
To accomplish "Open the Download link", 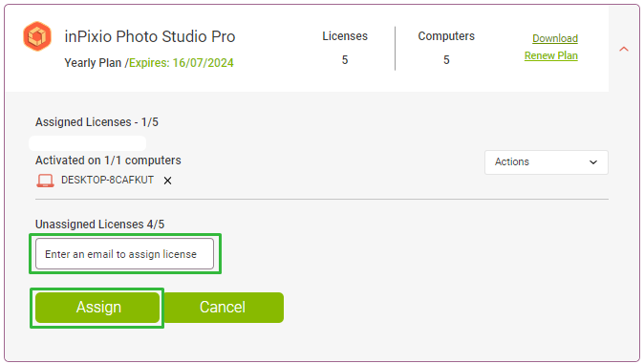I will (x=555, y=38).
